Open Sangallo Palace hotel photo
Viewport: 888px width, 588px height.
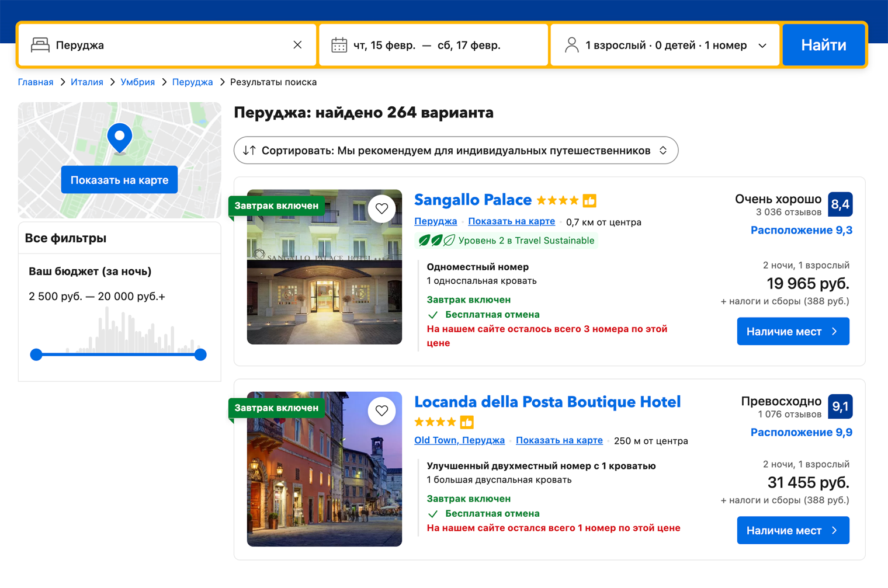click(x=324, y=267)
